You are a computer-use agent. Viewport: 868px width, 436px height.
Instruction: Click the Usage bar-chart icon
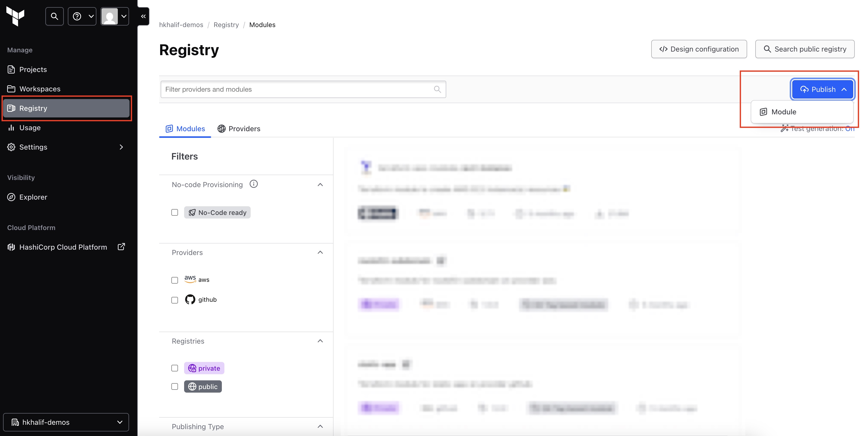(11, 128)
